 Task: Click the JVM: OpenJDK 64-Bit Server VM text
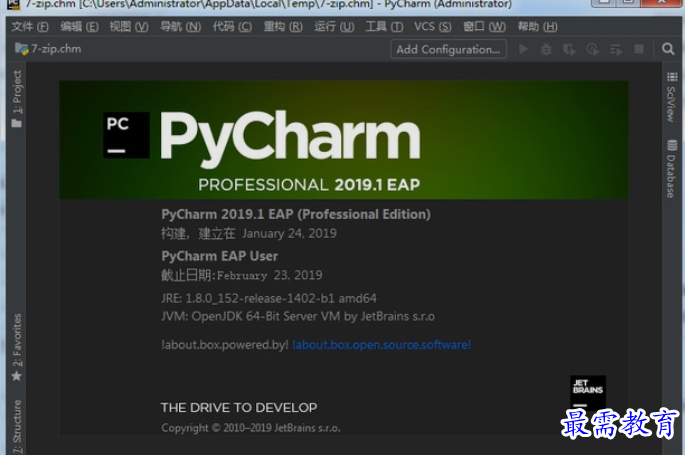click(x=298, y=316)
